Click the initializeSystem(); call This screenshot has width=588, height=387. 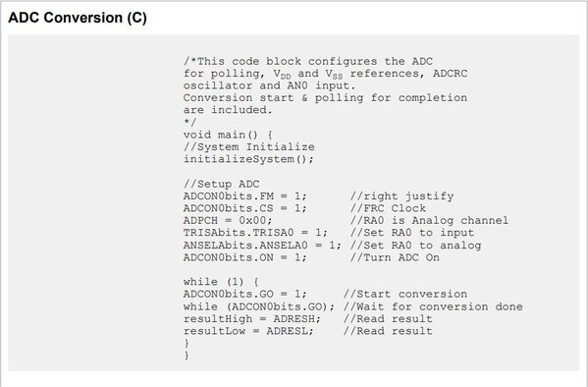[248, 159]
